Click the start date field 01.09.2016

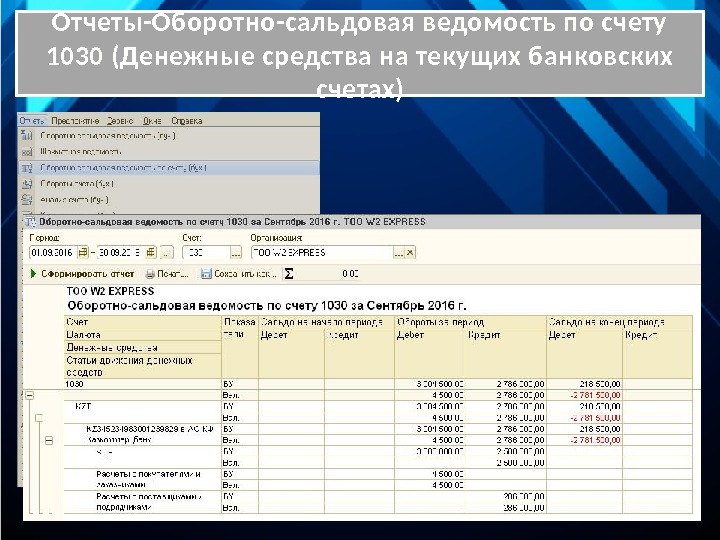coord(53,252)
